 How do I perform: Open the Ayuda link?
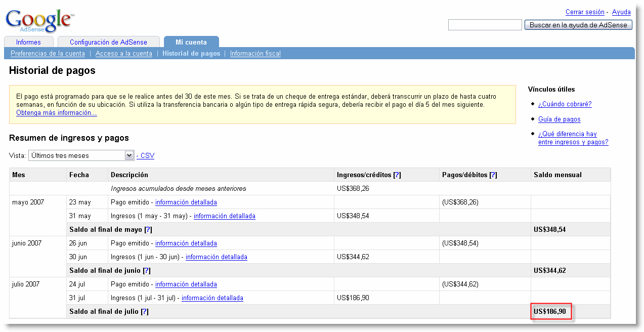(621, 12)
